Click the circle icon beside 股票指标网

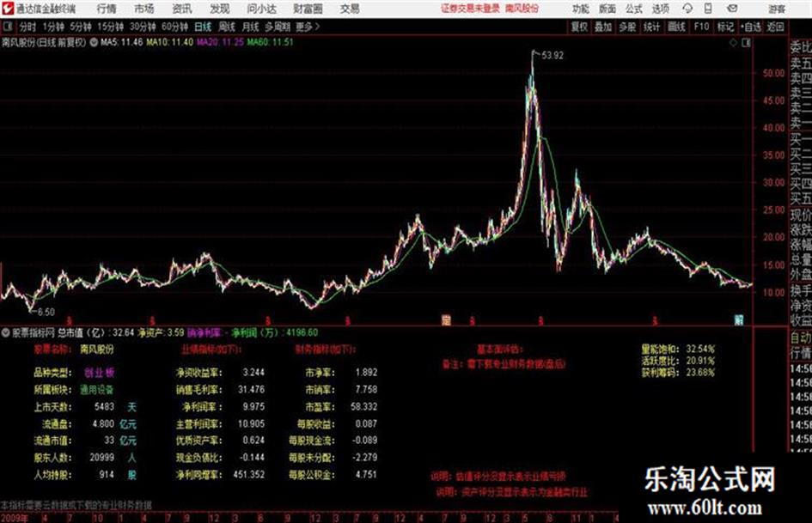[6, 332]
